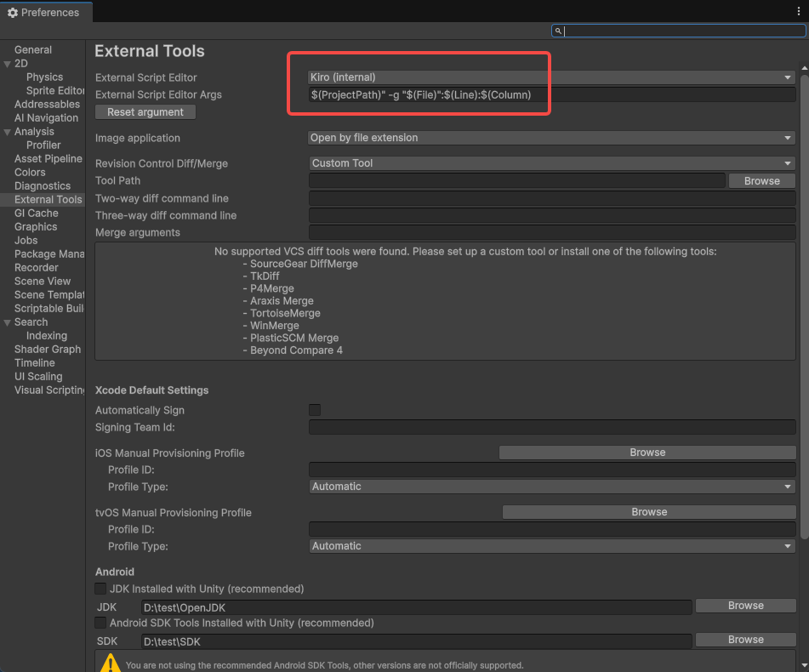809x672 pixels.
Task: Click the iOS Profile ID field
Action: click(551, 470)
